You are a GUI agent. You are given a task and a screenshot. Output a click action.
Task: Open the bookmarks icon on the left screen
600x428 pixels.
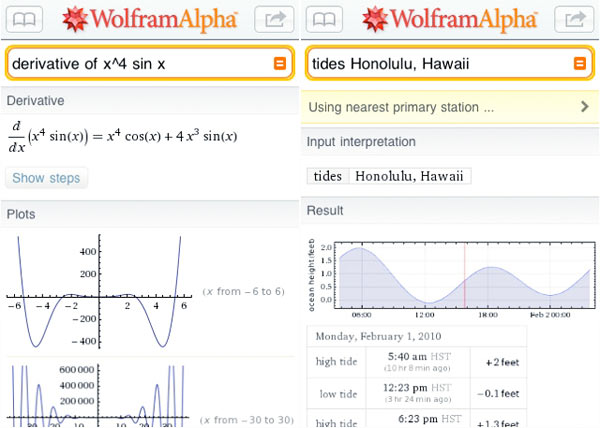(27, 19)
